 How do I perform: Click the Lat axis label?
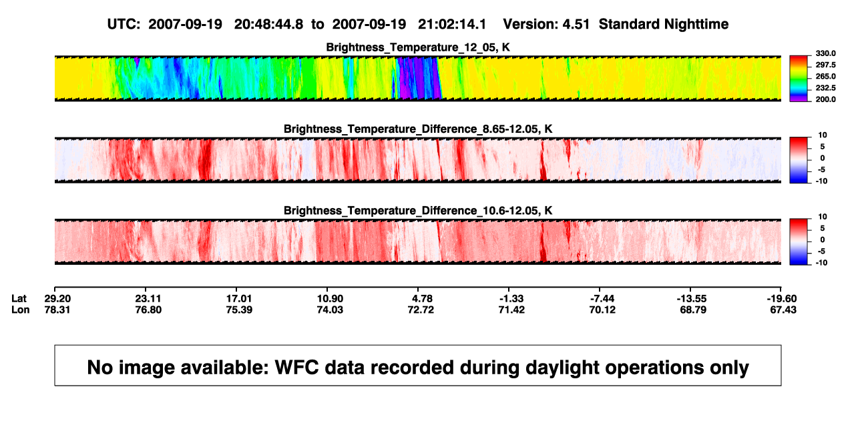click(x=19, y=298)
